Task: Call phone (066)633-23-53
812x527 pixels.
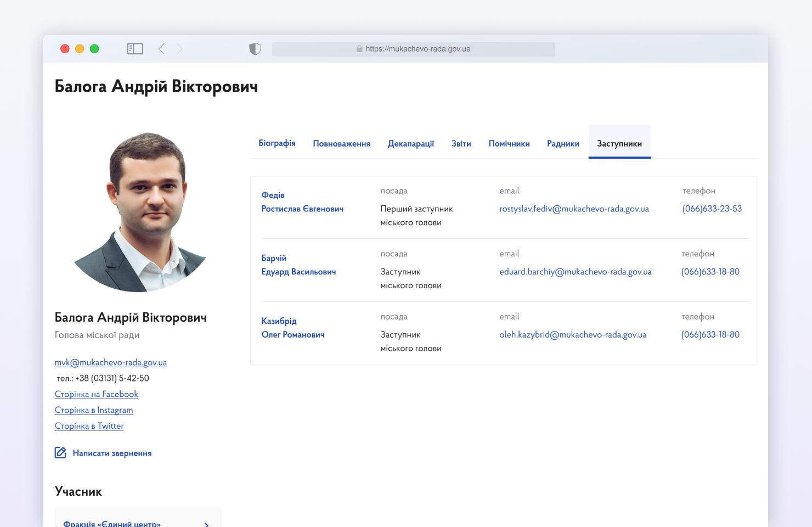Action: pyautogui.click(x=712, y=209)
